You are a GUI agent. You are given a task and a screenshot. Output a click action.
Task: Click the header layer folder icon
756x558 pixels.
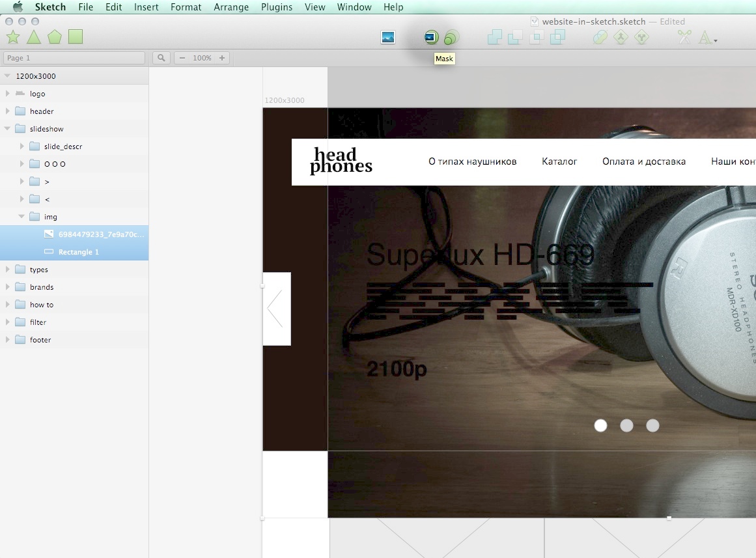(x=20, y=111)
